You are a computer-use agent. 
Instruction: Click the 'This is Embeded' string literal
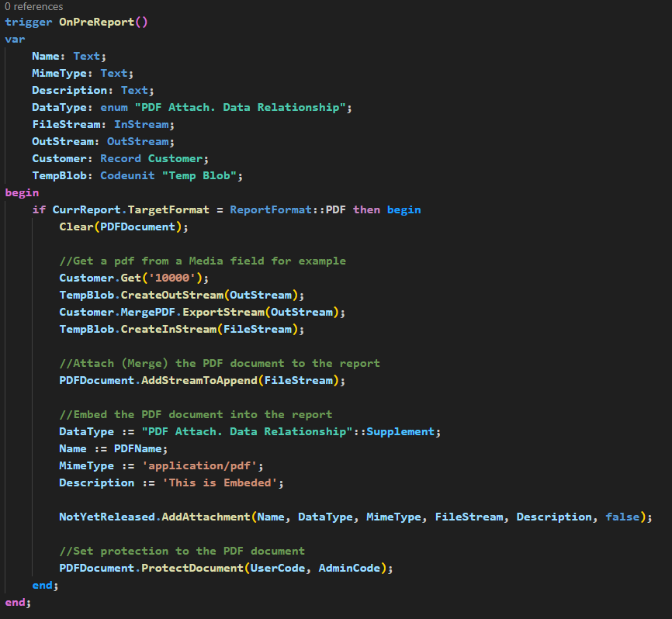tap(220, 482)
